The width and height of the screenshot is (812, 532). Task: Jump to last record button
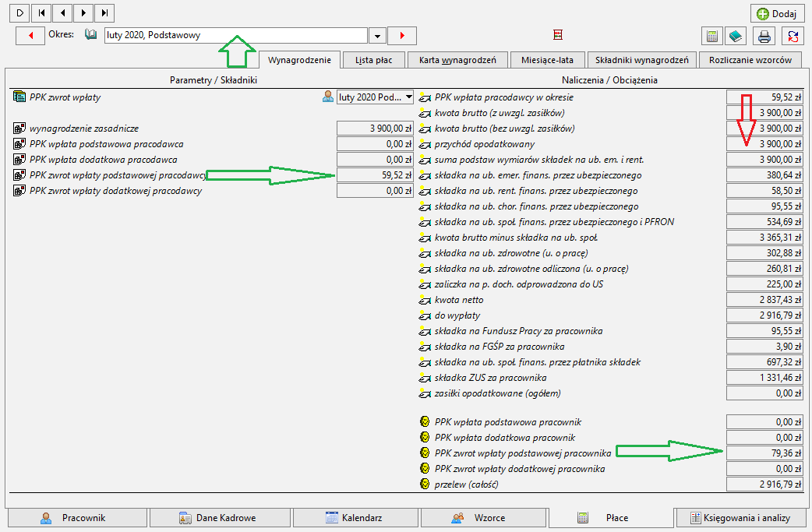tap(104, 13)
